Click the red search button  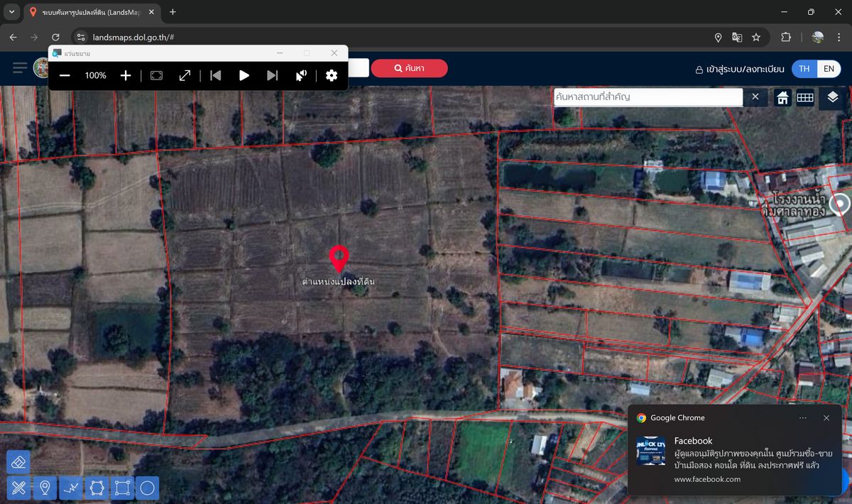(409, 68)
